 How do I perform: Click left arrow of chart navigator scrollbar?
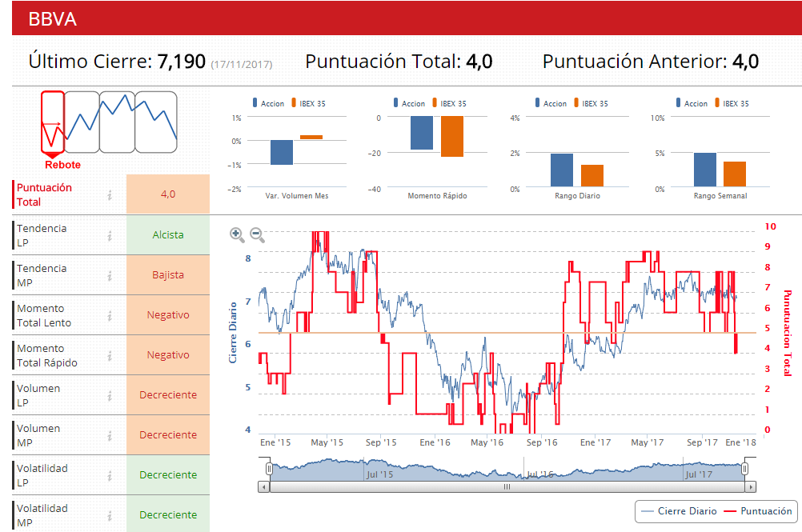pyautogui.click(x=263, y=487)
